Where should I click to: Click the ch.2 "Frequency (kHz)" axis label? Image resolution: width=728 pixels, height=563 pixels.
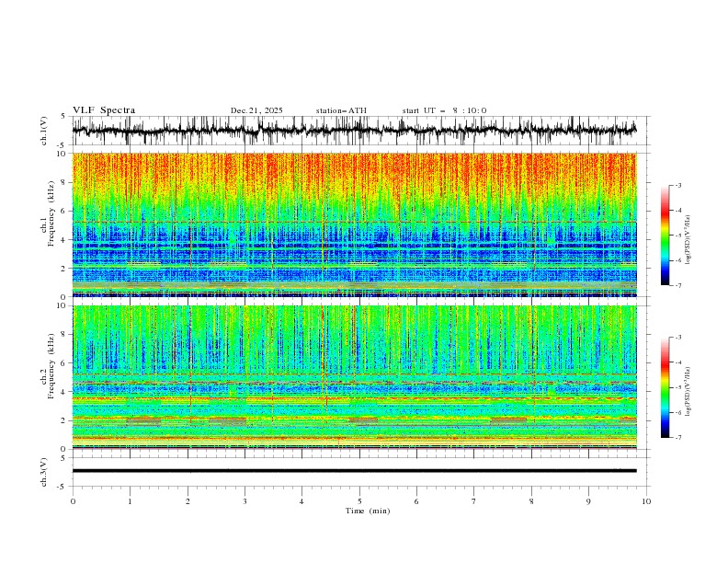pyautogui.click(x=51, y=365)
